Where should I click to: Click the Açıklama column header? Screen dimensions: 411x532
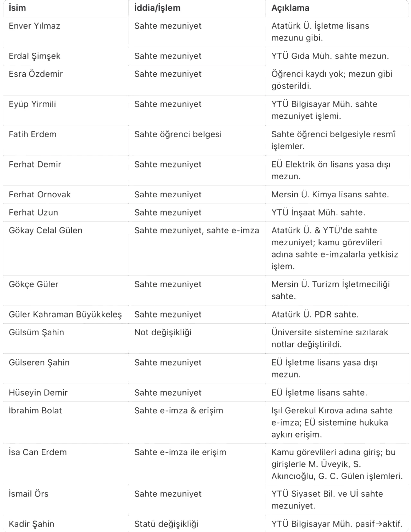point(290,8)
